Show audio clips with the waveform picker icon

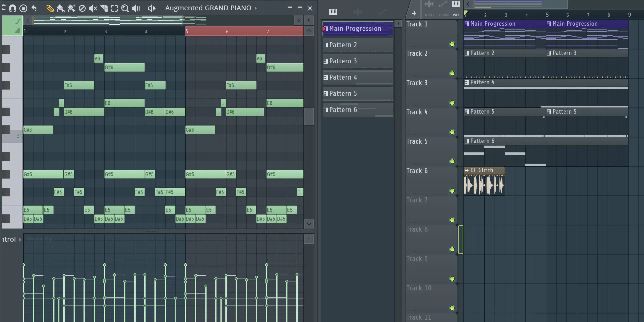pos(358,12)
